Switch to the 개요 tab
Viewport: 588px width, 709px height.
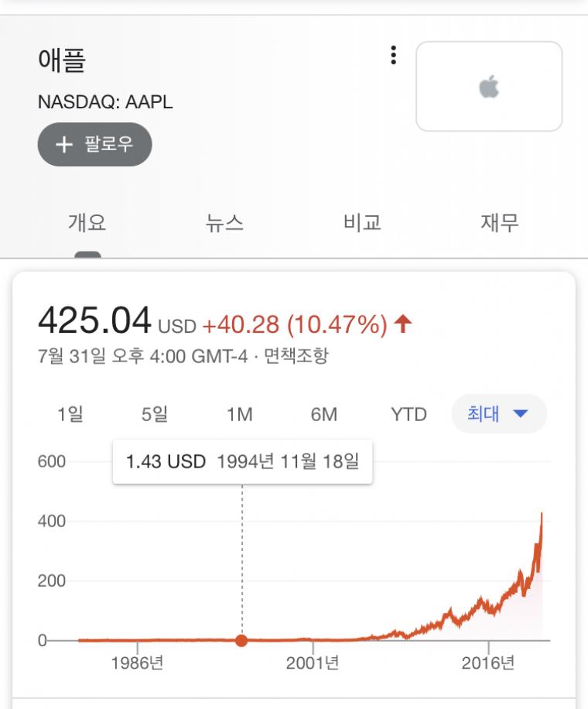[x=87, y=224]
